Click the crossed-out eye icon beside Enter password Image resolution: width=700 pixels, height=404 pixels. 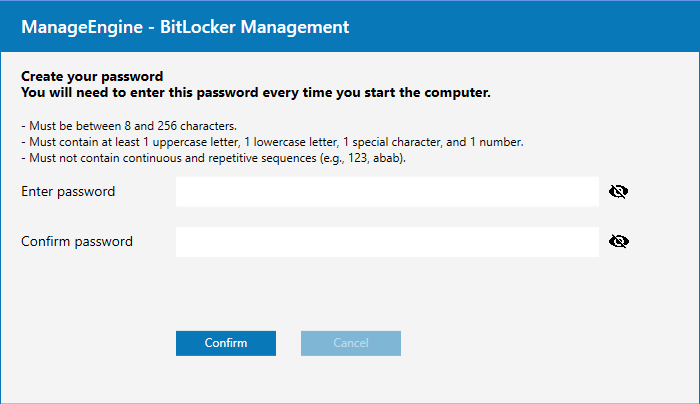pos(618,191)
